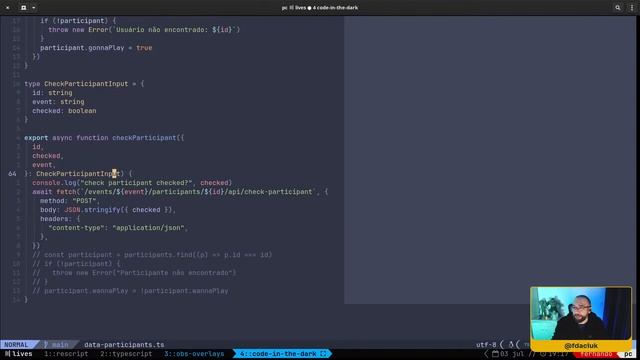Click the 'id: string' type field

tap(52, 93)
